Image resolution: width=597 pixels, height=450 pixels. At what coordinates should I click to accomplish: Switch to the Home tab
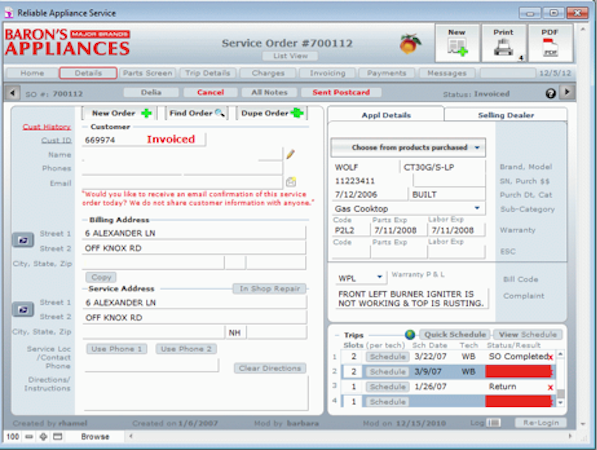tap(32, 73)
